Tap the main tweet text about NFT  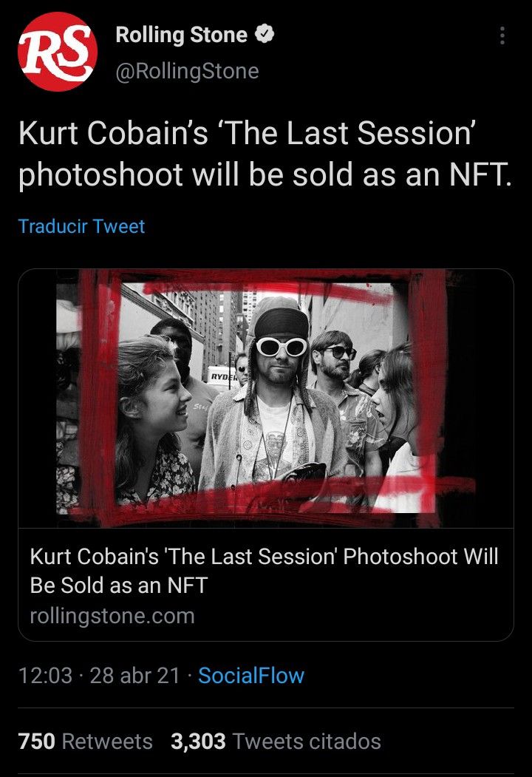pos(264,155)
